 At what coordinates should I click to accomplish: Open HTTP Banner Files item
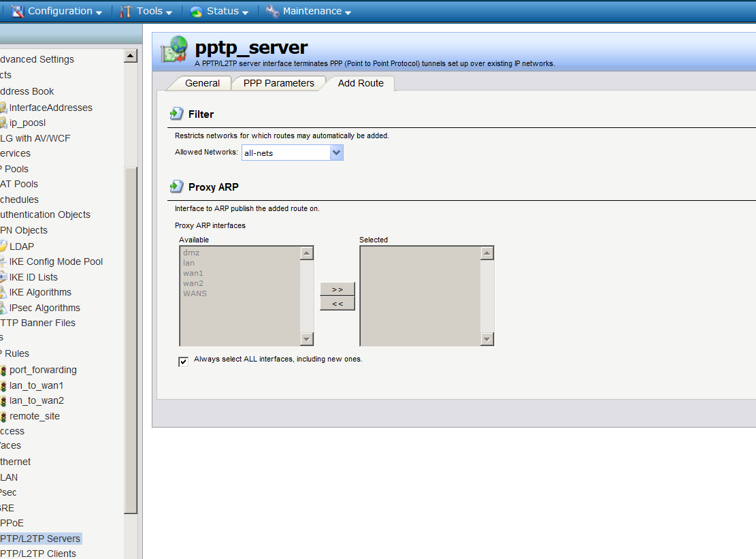pyautogui.click(x=37, y=323)
